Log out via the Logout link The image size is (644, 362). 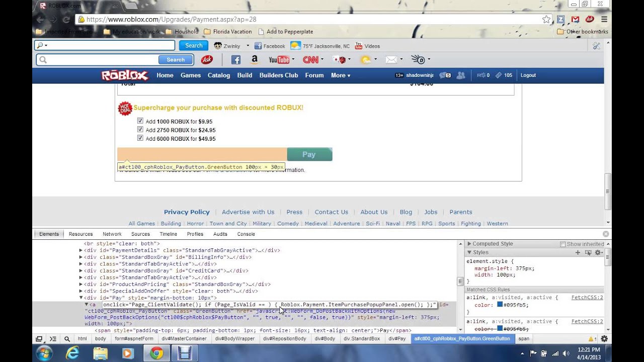point(528,75)
